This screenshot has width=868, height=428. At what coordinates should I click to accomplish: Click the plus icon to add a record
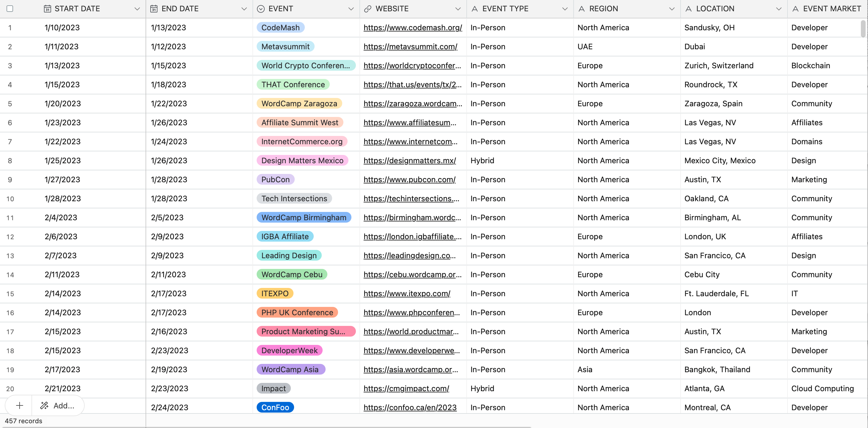pyautogui.click(x=19, y=405)
